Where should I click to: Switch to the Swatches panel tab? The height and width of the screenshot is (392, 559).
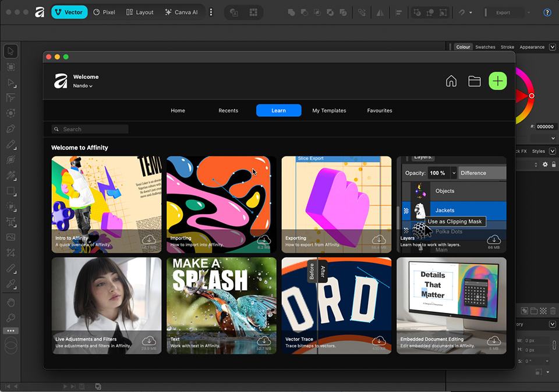point(485,47)
